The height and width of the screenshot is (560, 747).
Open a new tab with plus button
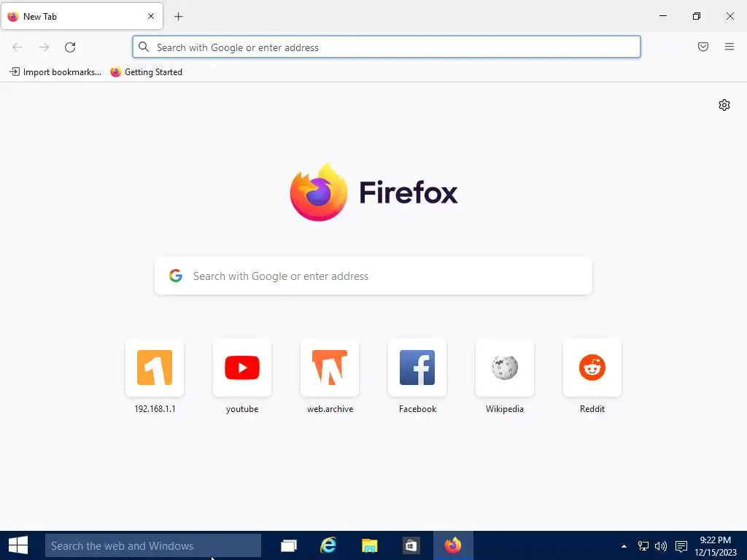tap(178, 17)
